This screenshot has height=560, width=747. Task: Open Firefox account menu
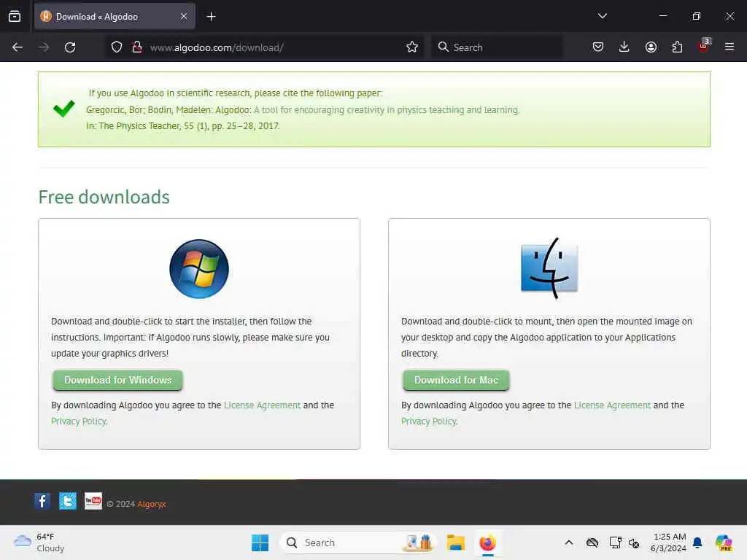[651, 47]
